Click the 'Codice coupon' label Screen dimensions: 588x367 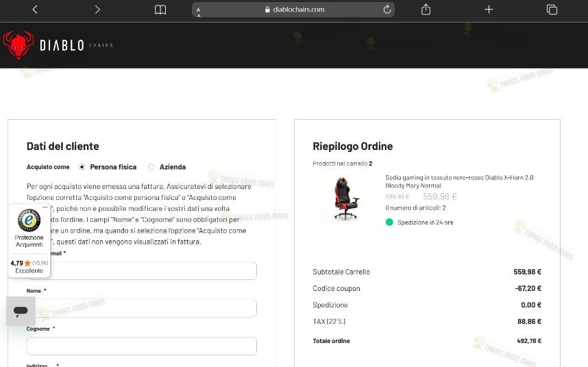(336, 288)
